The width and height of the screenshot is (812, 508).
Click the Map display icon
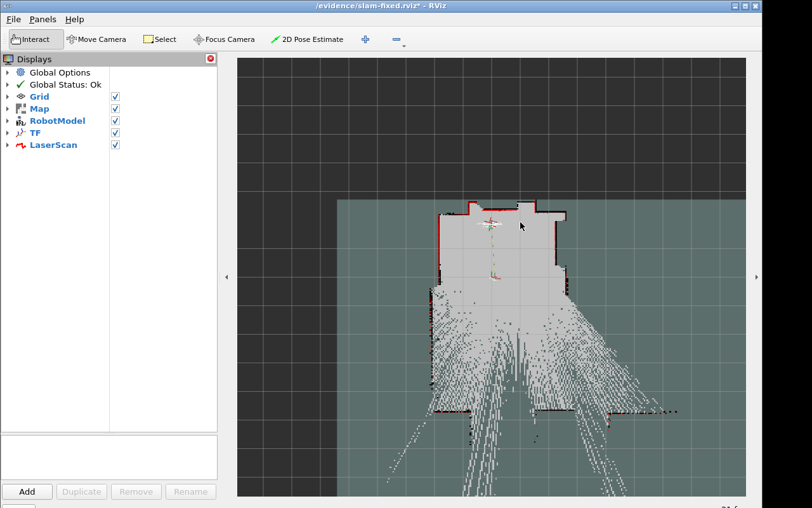(20, 109)
